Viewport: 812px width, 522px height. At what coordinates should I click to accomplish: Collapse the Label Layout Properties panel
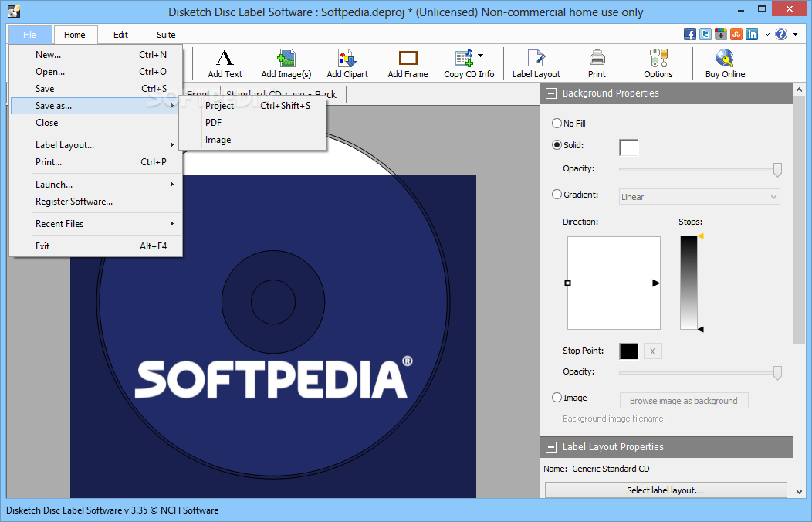pyautogui.click(x=552, y=447)
